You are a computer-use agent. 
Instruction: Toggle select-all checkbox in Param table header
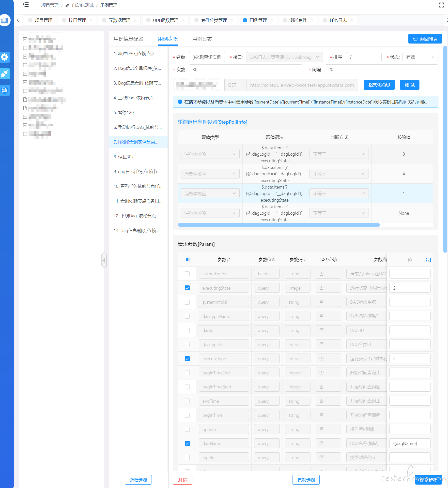click(187, 260)
